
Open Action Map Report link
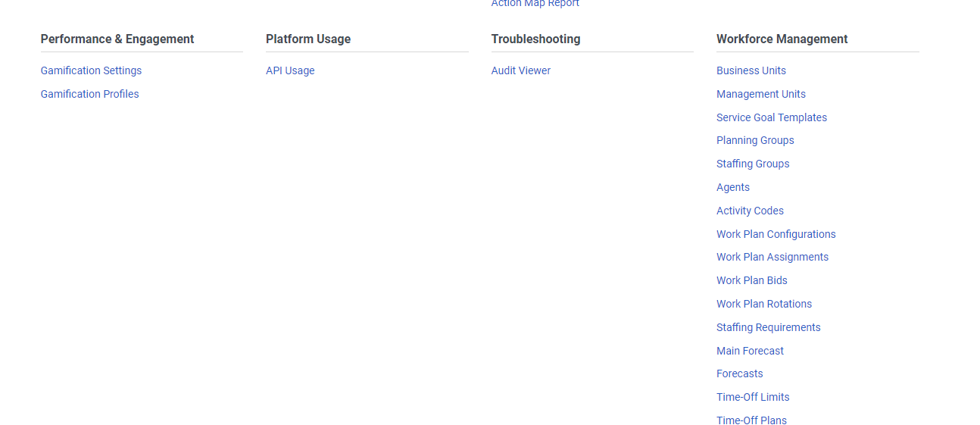click(x=535, y=4)
